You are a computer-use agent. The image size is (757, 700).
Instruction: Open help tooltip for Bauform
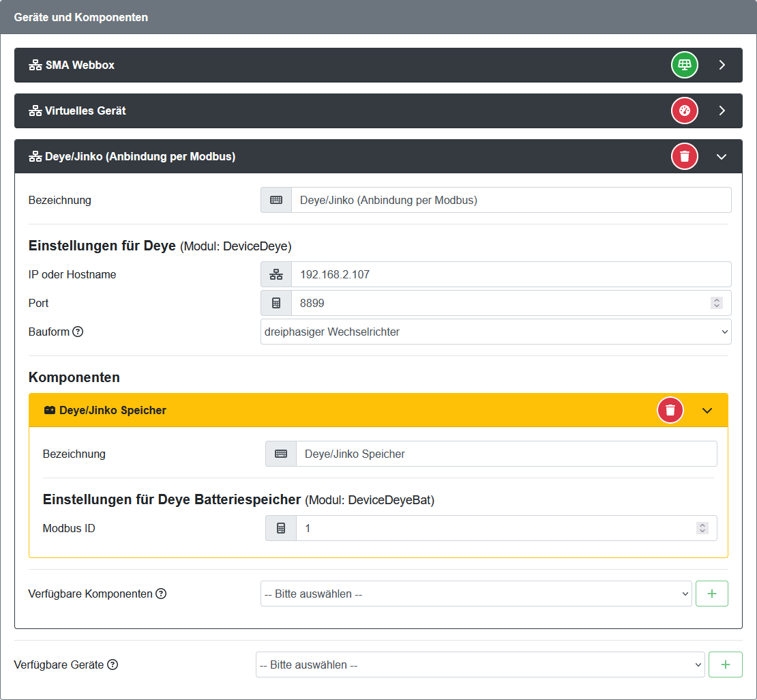78,332
